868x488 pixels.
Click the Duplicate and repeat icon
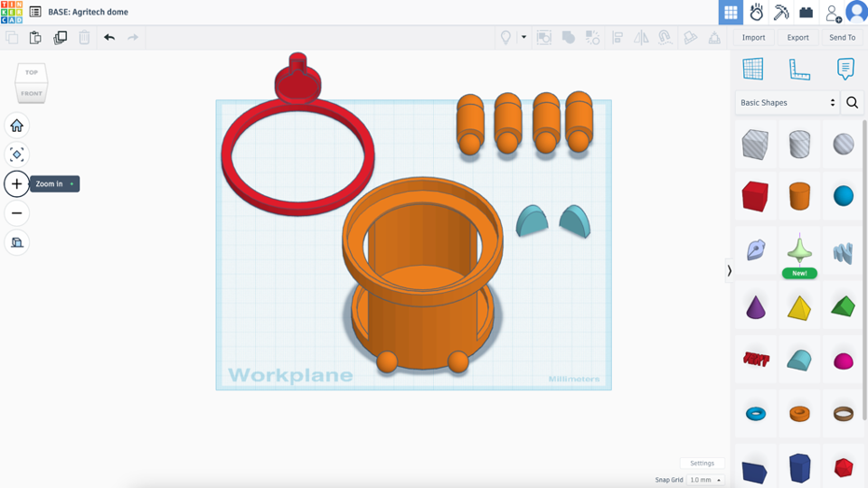60,38
